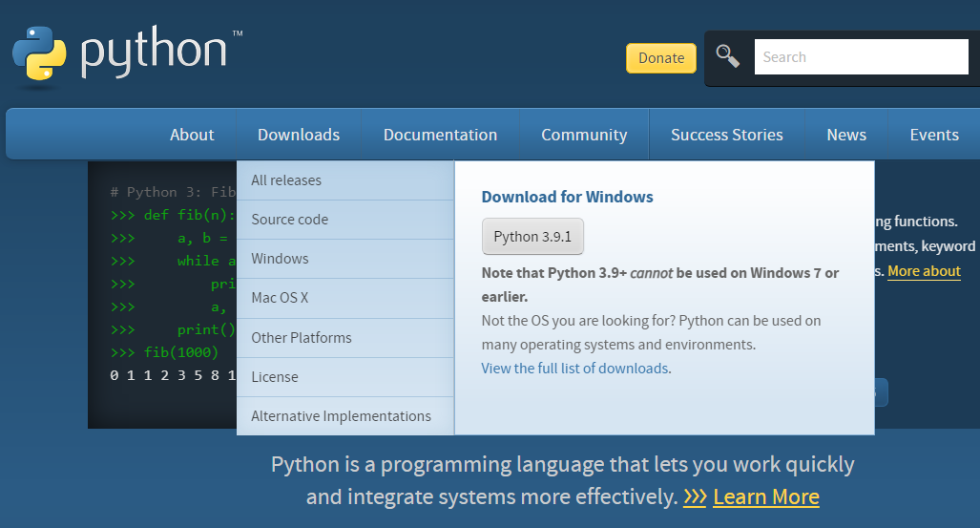Image resolution: width=980 pixels, height=528 pixels.
Task: Select Other Platforms in the submenu
Action: click(345, 338)
